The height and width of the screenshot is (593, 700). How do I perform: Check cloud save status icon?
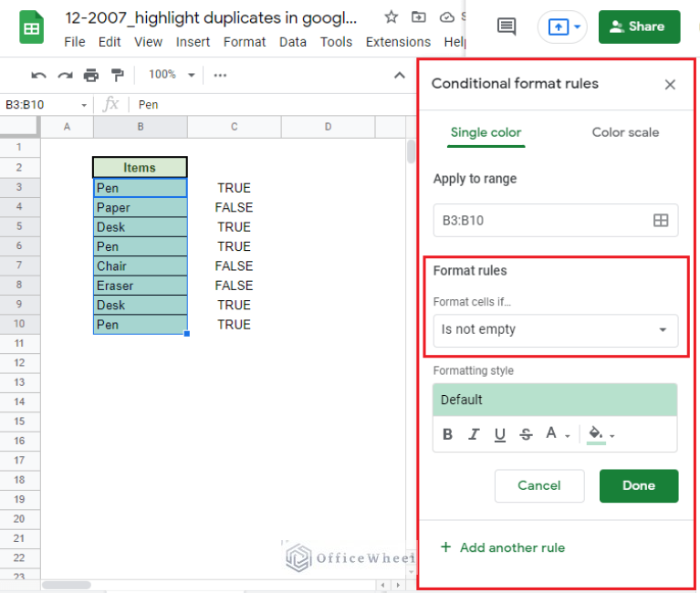pyautogui.click(x=446, y=17)
